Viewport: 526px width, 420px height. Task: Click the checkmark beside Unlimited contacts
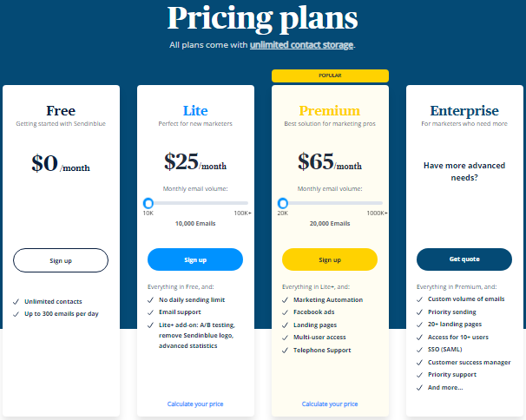coord(16,301)
